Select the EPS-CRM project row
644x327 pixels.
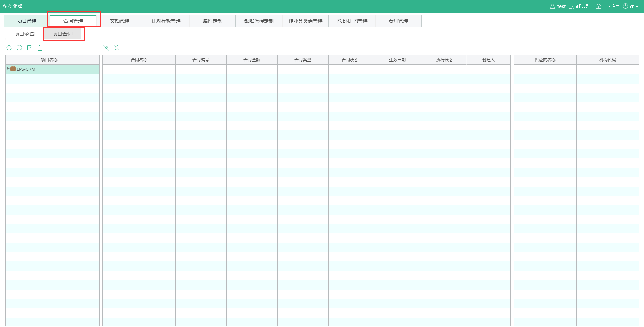(52, 69)
